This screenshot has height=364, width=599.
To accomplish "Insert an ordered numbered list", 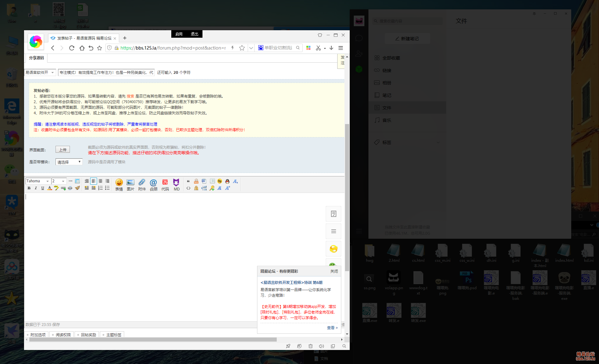I will pyautogui.click(x=100, y=188).
